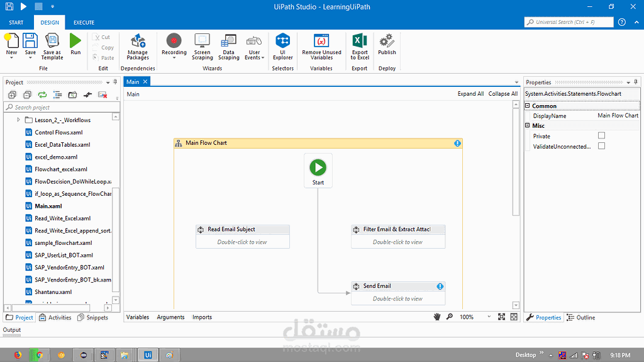The image size is (644, 362).
Task: Open Manage Packages
Action: point(138,47)
